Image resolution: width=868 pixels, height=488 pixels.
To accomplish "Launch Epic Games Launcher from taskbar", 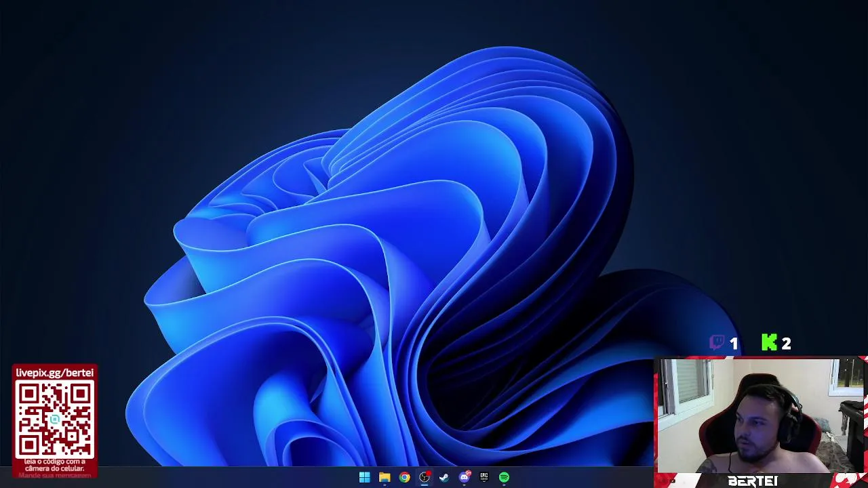I will 484,477.
